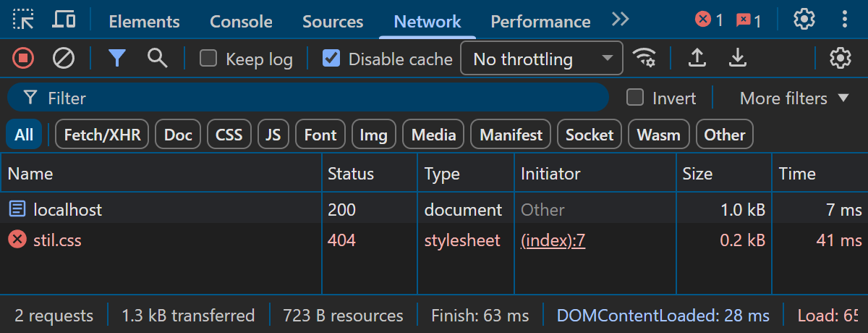Select the Network tab
The width and height of the screenshot is (868, 333).
pyautogui.click(x=427, y=21)
